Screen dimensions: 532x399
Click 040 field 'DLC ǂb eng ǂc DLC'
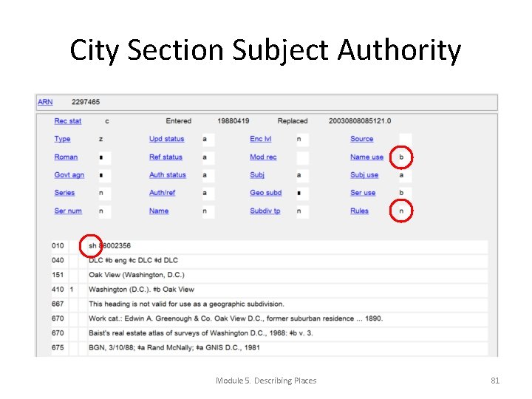287,261
